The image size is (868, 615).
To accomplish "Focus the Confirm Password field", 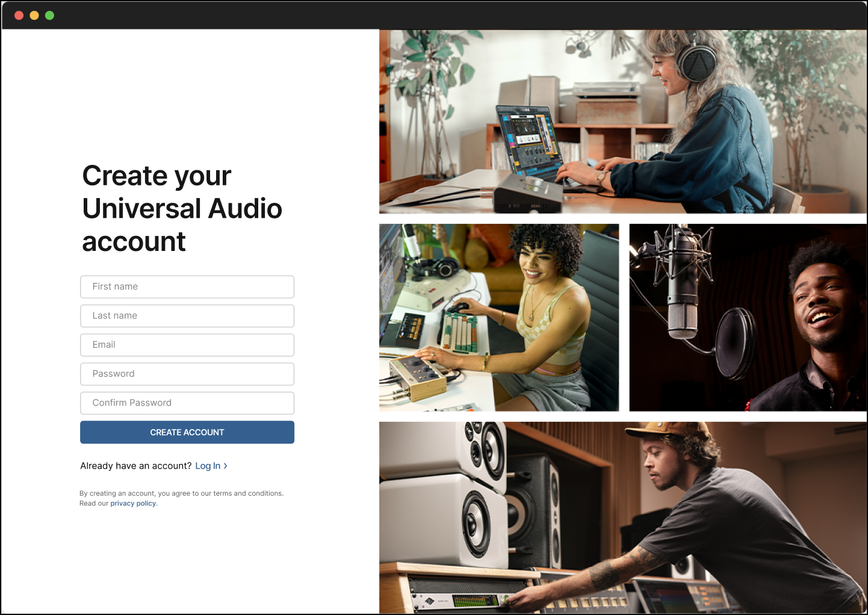I will click(187, 403).
